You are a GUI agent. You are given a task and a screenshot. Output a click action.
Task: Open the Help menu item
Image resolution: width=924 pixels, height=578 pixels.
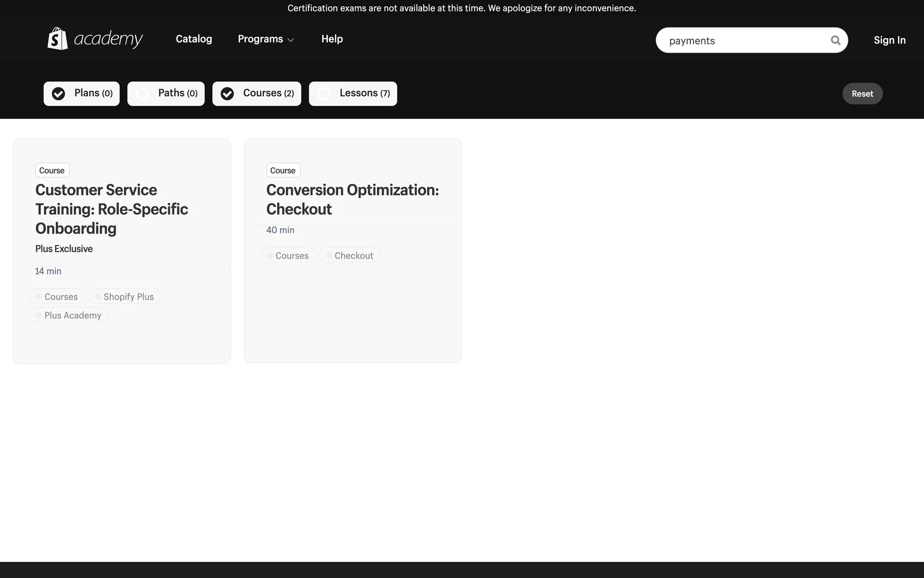coord(332,39)
